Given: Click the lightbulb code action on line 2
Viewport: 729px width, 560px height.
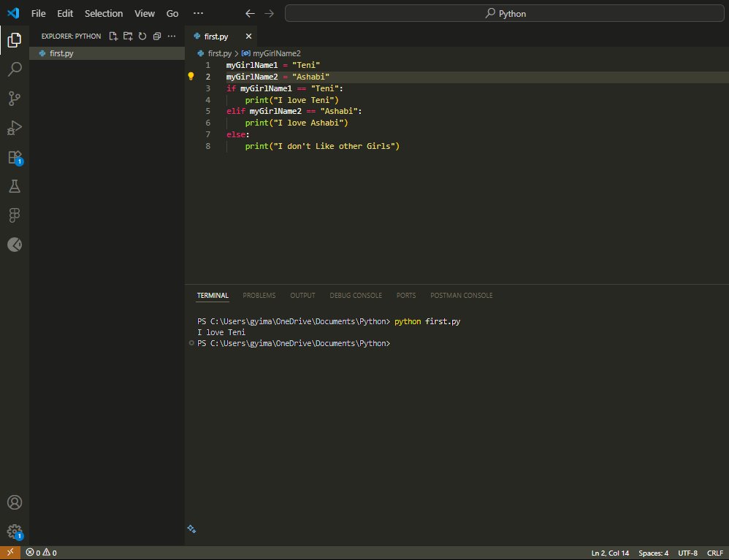Looking at the screenshot, I should (x=191, y=76).
